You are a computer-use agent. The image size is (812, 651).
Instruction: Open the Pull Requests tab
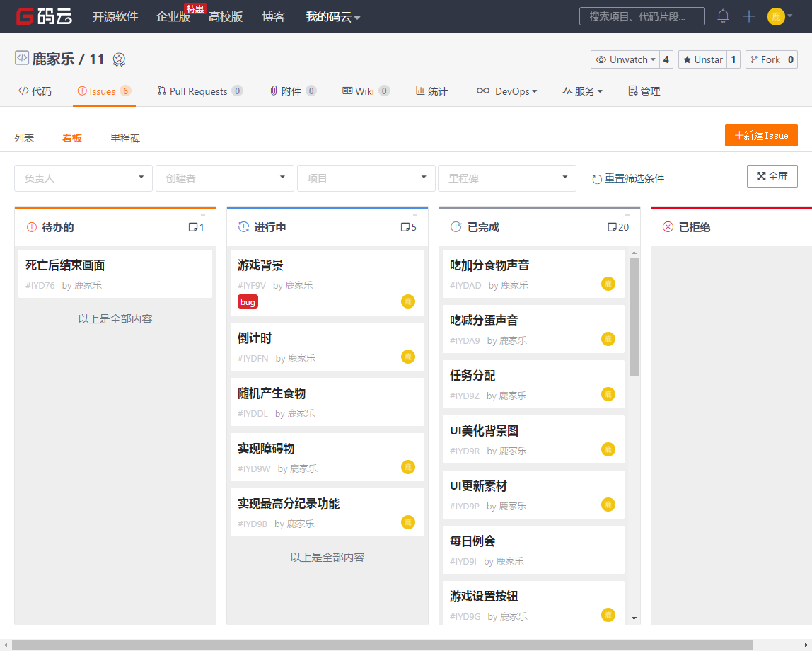point(200,91)
